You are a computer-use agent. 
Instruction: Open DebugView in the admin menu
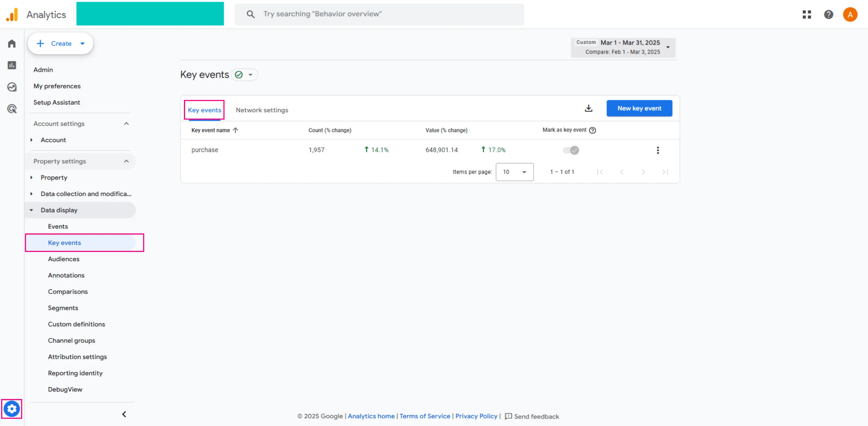coord(65,389)
